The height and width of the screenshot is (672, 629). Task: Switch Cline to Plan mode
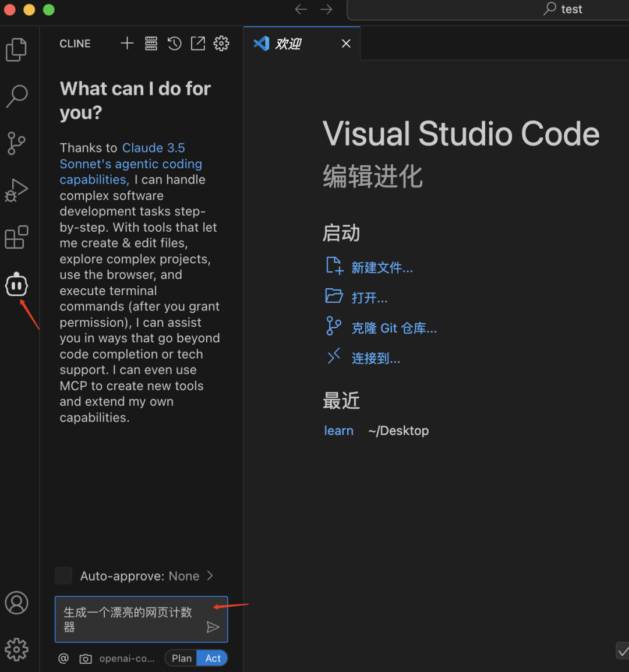pos(181,658)
